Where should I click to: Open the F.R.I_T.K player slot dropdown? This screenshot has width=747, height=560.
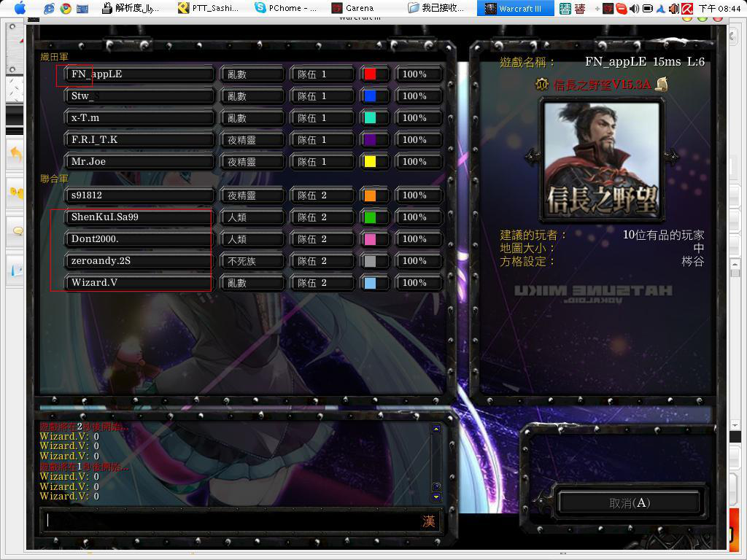click(x=139, y=140)
